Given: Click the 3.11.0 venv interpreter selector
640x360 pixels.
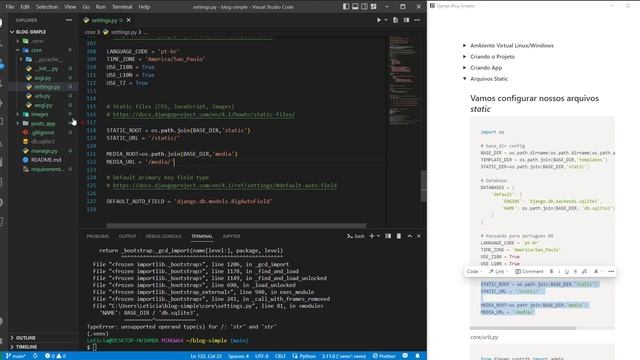Looking at the screenshot, I should 344,356.
